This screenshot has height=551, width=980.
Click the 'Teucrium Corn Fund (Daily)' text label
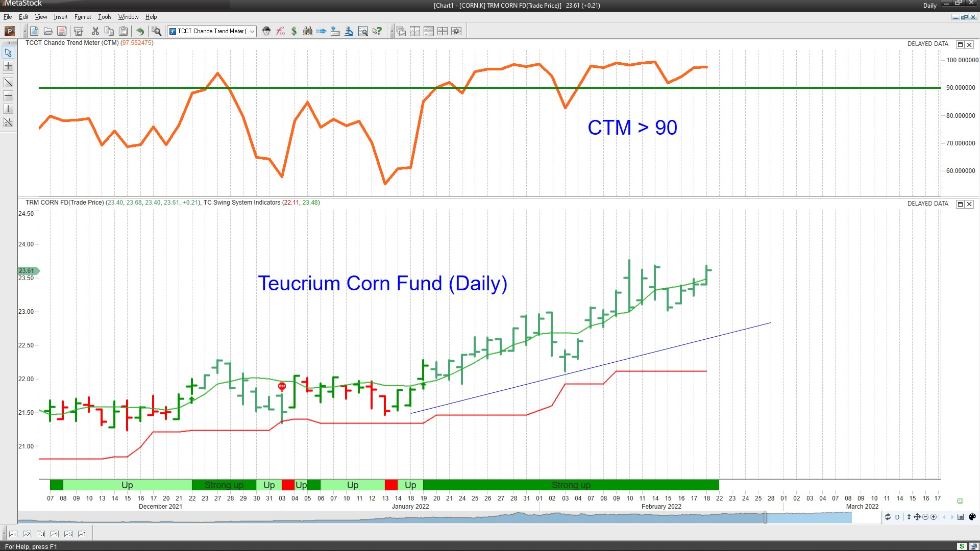point(382,283)
